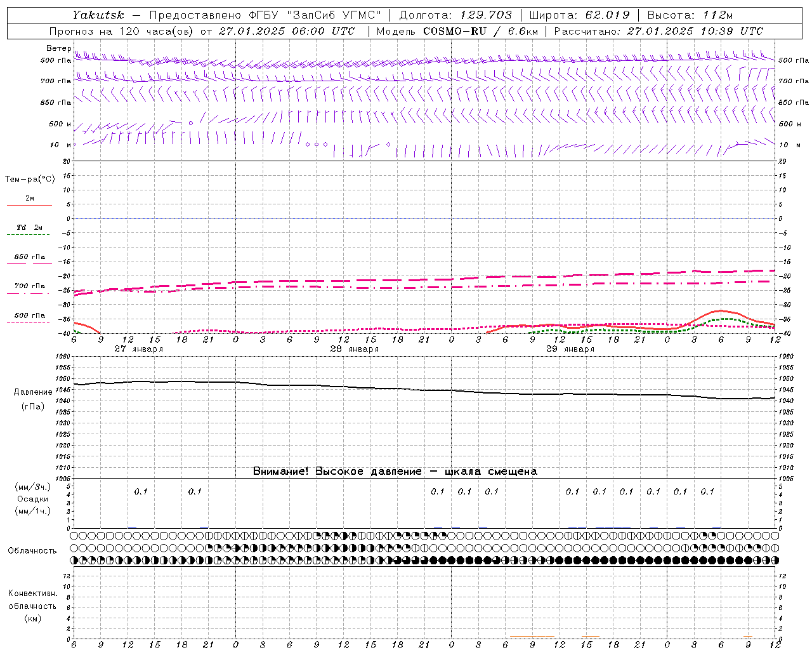This screenshot has width=812, height=650.
Task: Click "Прогноз на 120 часа(ов)" text
Action: (x=121, y=31)
